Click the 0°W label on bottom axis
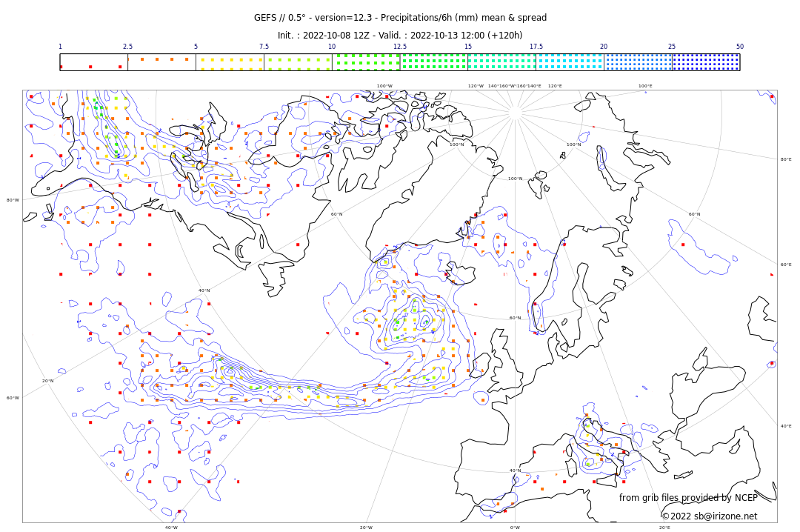The height and width of the screenshot is (532, 800). [516, 528]
